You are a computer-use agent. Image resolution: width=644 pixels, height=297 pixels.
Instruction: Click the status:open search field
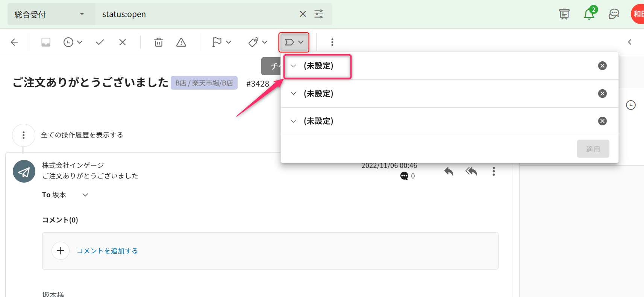195,14
